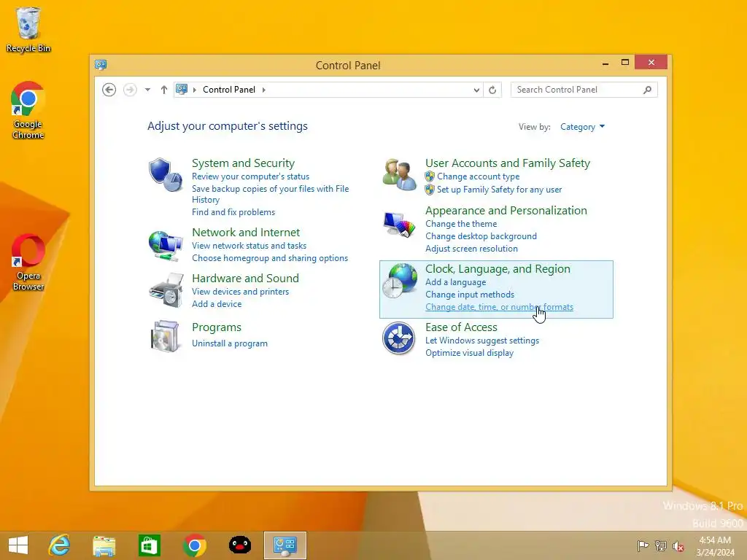Open the View by Category dropdown
Image resolution: width=747 pixels, height=560 pixels.
582,127
